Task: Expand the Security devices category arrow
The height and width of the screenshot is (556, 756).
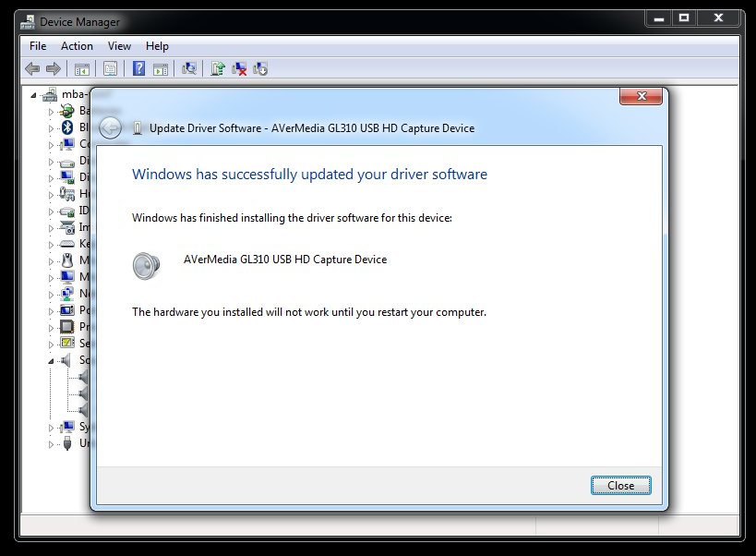Action: tap(51, 344)
